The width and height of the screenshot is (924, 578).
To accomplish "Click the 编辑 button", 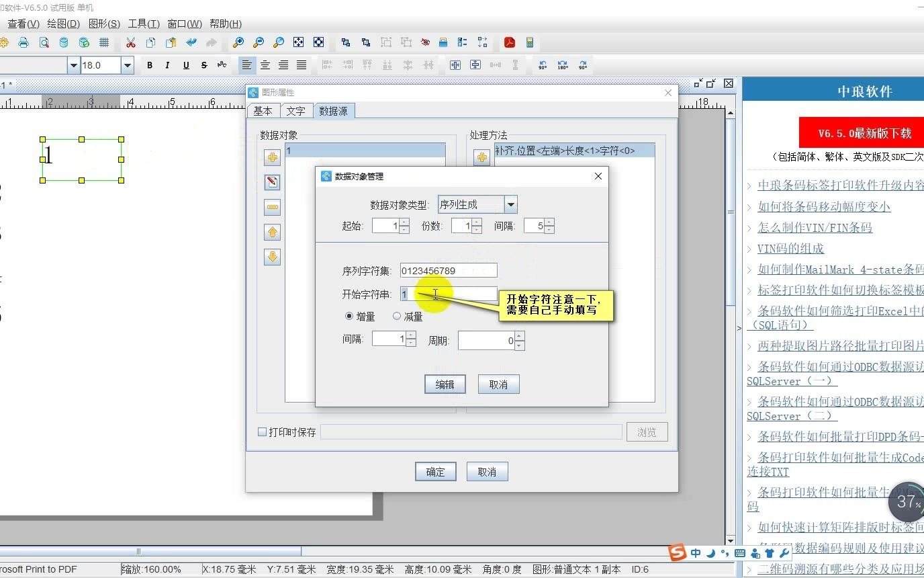I will click(445, 384).
